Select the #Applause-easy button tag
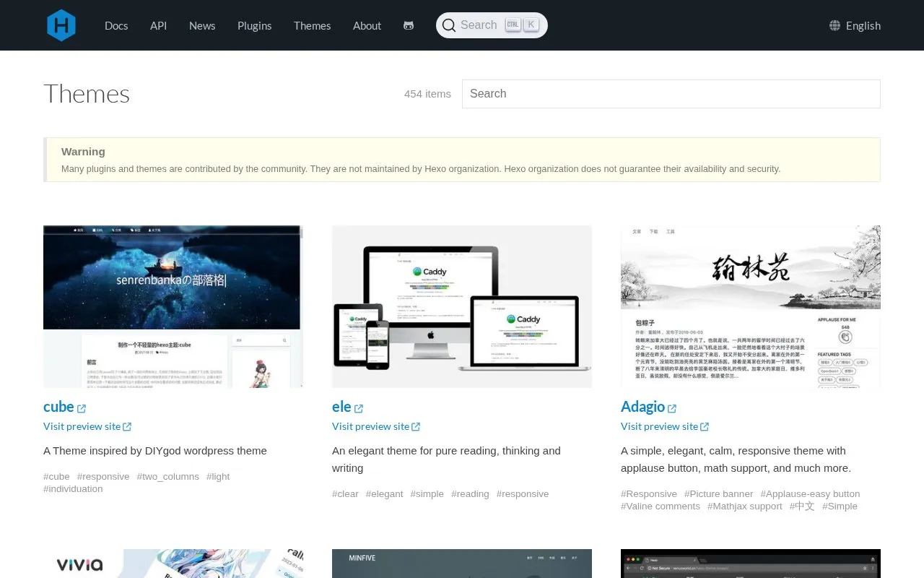Screen dimensions: 924x578 [810, 494]
